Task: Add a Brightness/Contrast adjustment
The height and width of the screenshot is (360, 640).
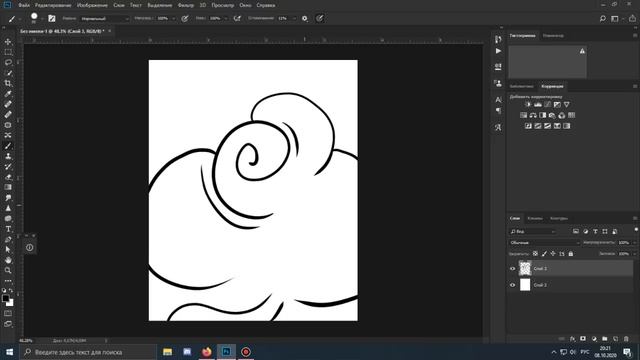Action: 528,104
